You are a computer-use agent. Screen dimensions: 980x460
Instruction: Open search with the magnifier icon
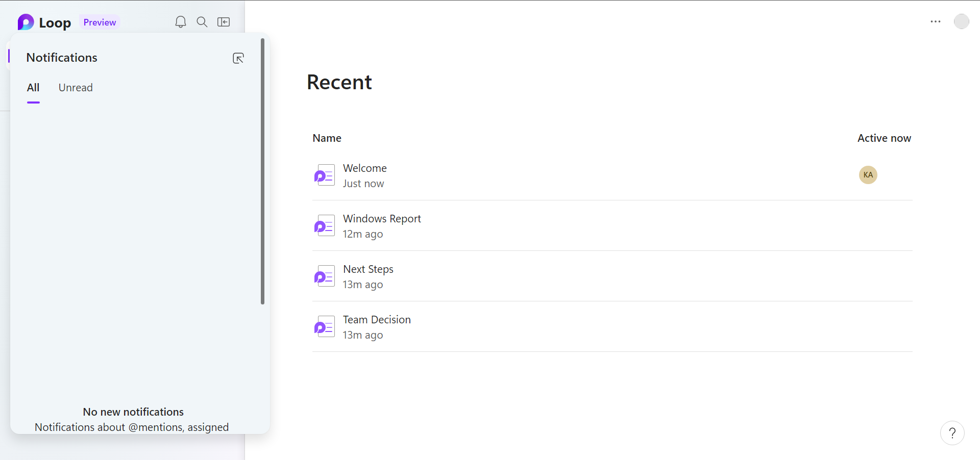pyautogui.click(x=202, y=22)
